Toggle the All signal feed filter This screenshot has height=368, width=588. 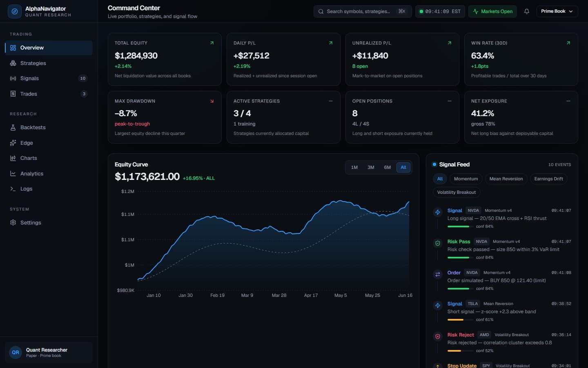(x=440, y=179)
